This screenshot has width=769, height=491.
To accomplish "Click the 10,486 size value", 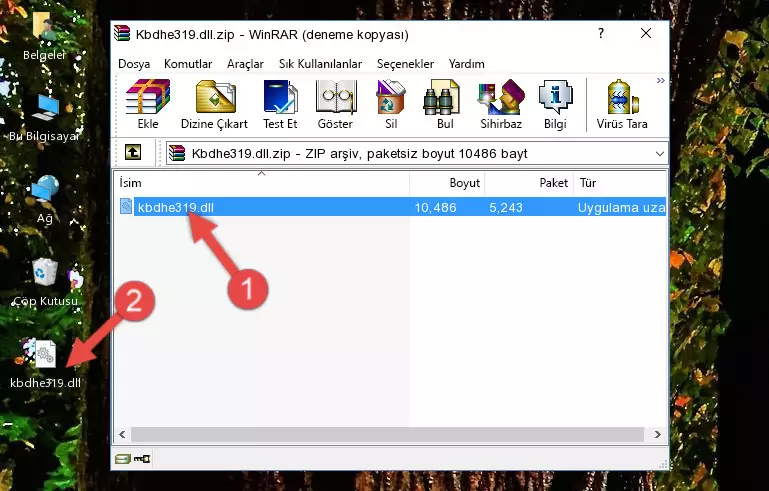I will [436, 207].
